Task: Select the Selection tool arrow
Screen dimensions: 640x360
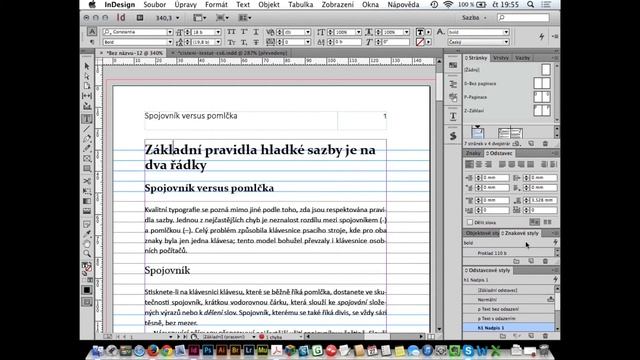Action: pyautogui.click(x=87, y=66)
